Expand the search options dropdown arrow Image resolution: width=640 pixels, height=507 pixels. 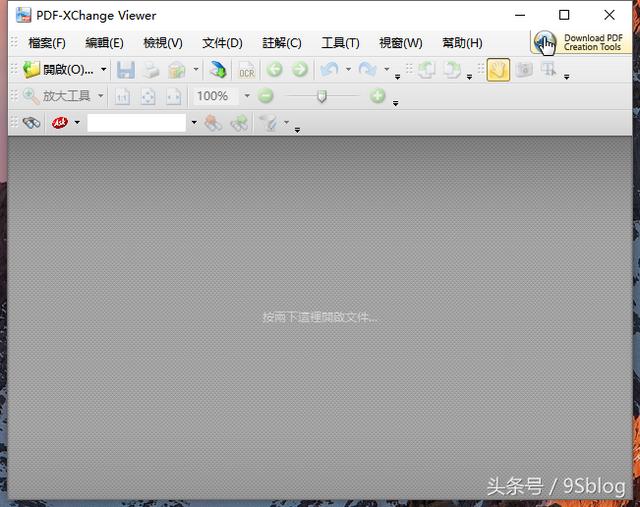(x=287, y=122)
